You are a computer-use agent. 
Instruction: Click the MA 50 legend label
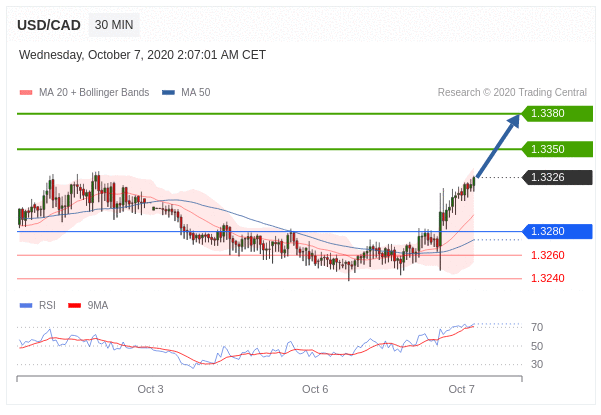click(x=195, y=92)
